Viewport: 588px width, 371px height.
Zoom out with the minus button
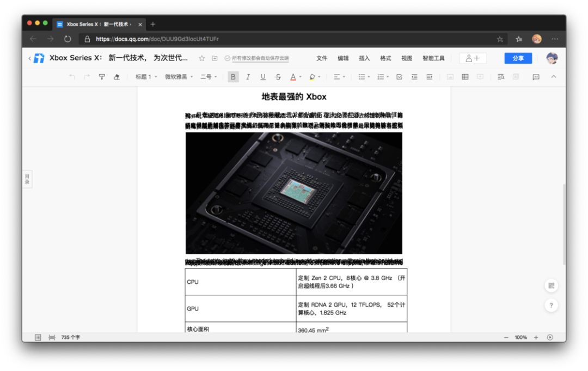(506, 337)
